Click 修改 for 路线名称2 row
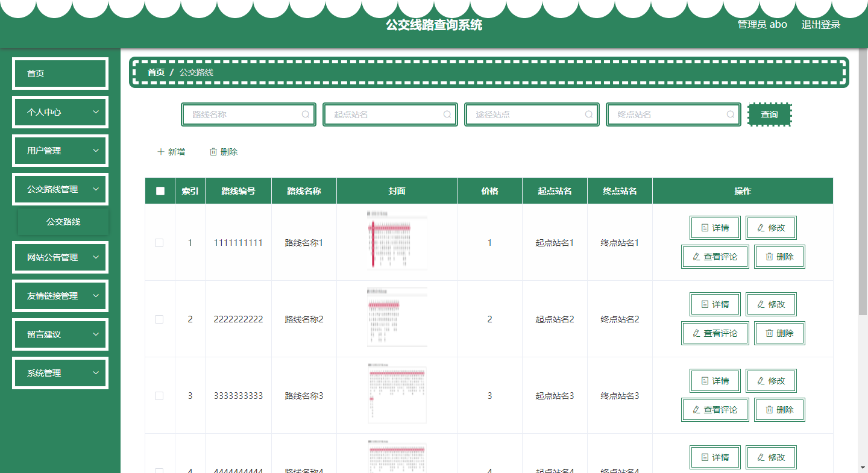Screen dimensions: 868x473 pos(771,304)
